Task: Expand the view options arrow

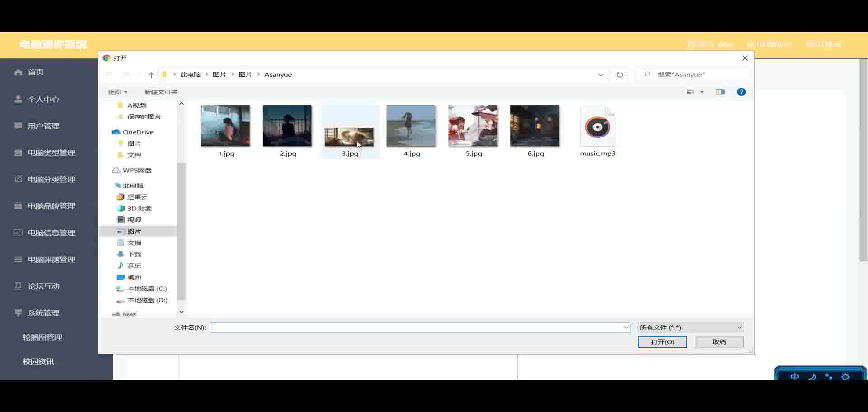Action: click(x=702, y=92)
